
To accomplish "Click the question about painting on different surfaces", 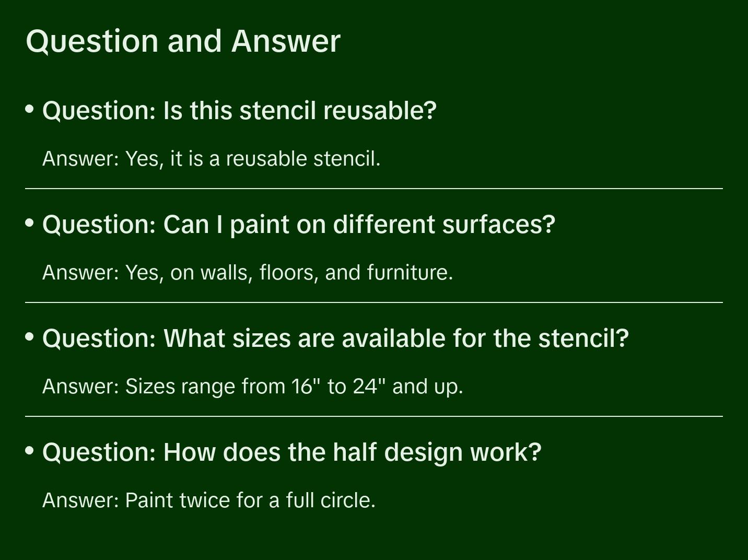I will [298, 225].
